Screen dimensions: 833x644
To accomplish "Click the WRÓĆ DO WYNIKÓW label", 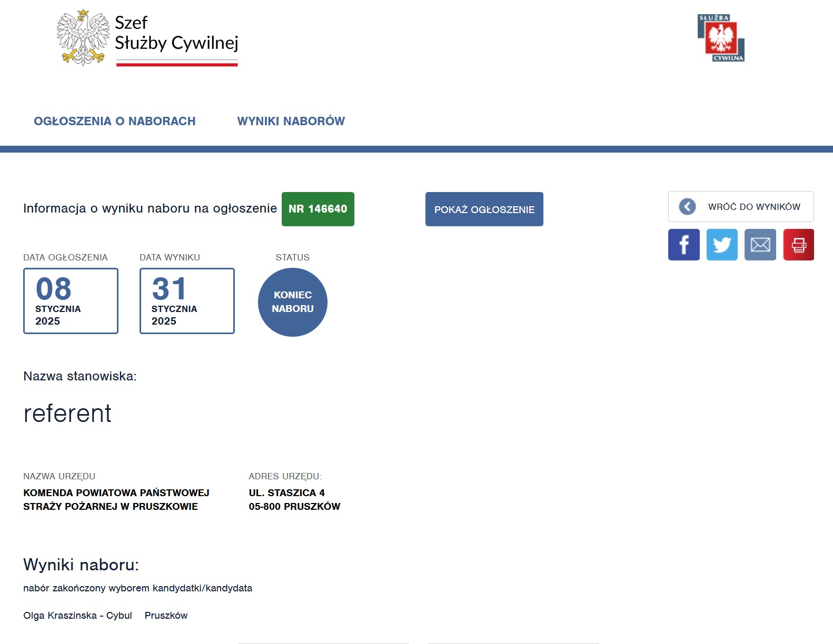I will (x=753, y=207).
